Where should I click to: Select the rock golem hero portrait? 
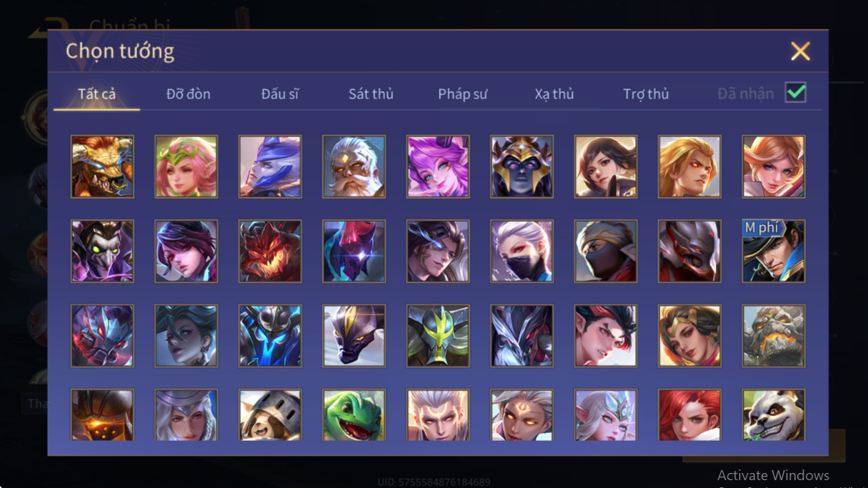tap(774, 336)
